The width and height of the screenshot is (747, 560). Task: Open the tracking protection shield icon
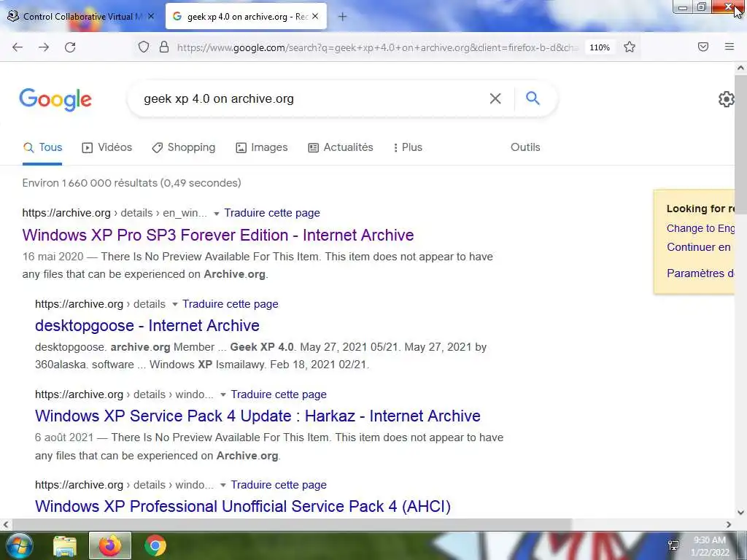(144, 47)
